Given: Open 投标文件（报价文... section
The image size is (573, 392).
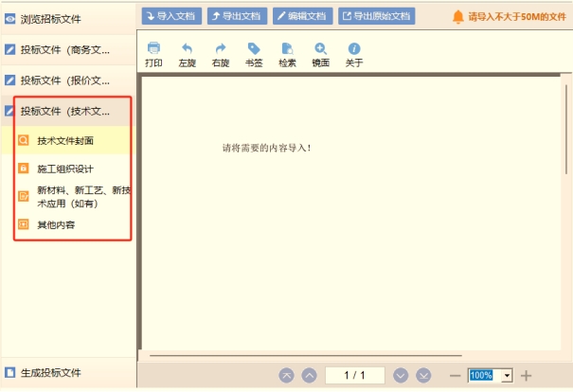Looking at the screenshot, I should 68,80.
